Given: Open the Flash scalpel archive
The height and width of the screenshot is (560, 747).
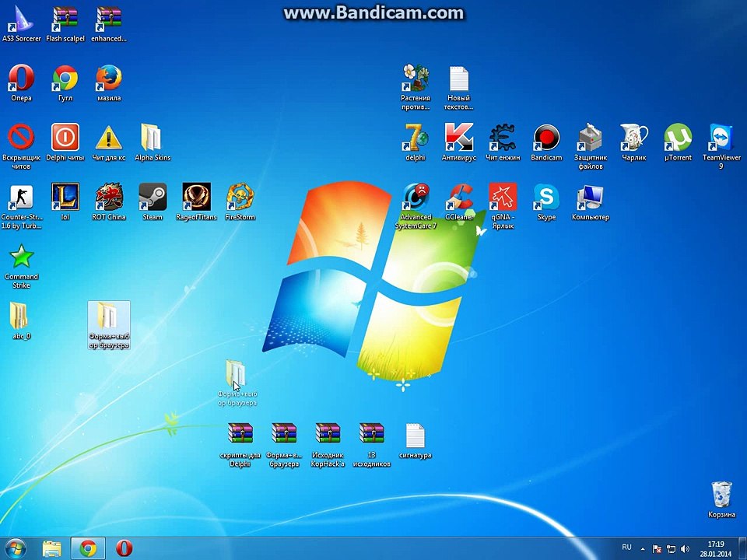Looking at the screenshot, I should tap(65, 23).
